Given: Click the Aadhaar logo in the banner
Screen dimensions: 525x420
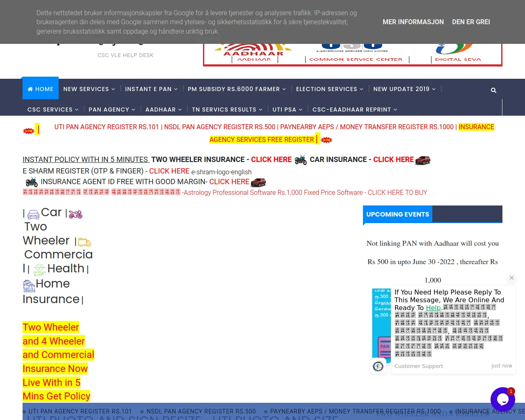Looking at the screenshot, I should (x=254, y=53).
